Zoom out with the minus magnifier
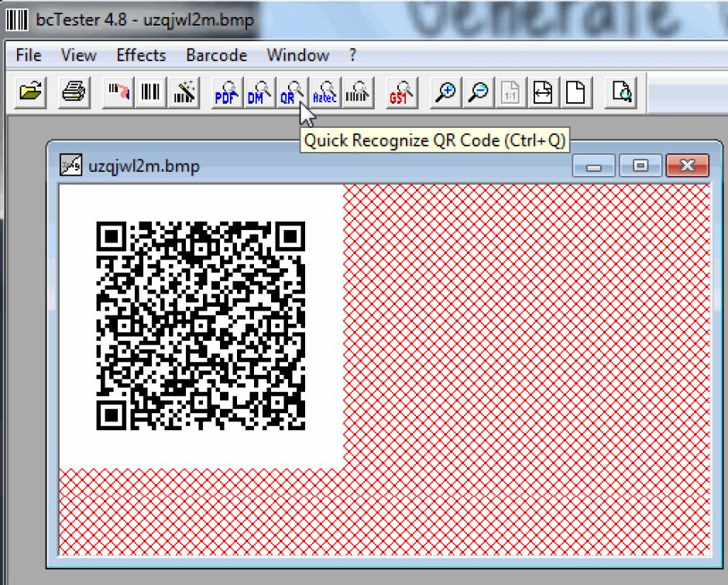 [x=478, y=92]
